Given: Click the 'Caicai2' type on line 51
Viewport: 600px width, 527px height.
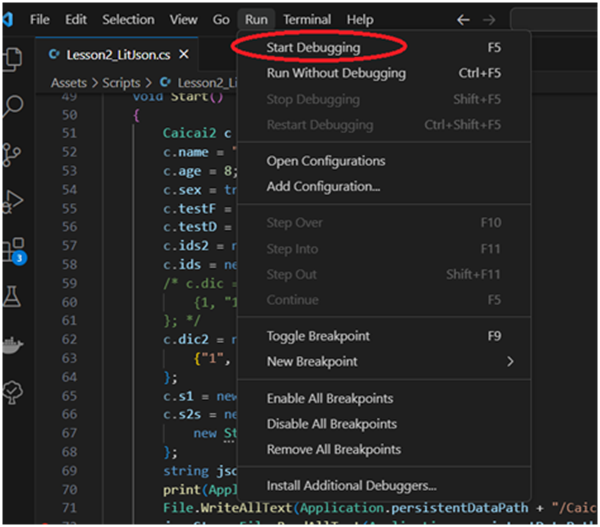Looking at the screenshot, I should pyautogui.click(x=189, y=133).
